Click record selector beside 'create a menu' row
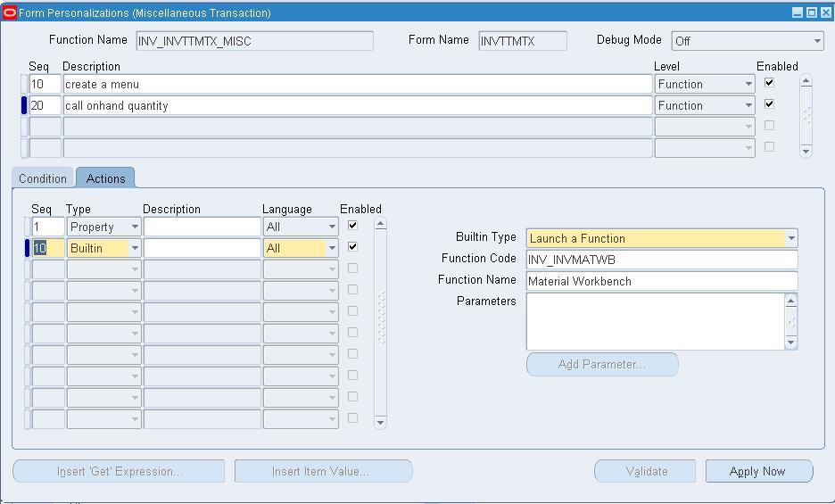 click(24, 84)
